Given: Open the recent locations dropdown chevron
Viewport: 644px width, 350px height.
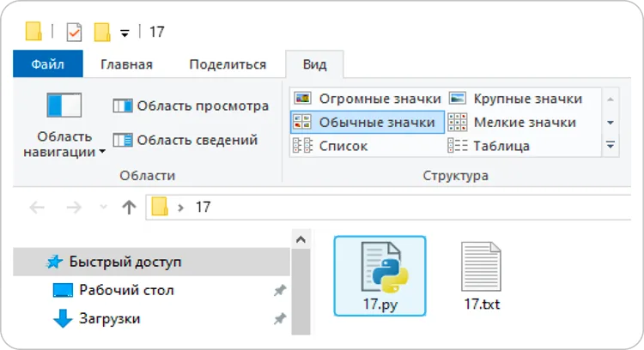Looking at the screenshot, I should tap(103, 208).
